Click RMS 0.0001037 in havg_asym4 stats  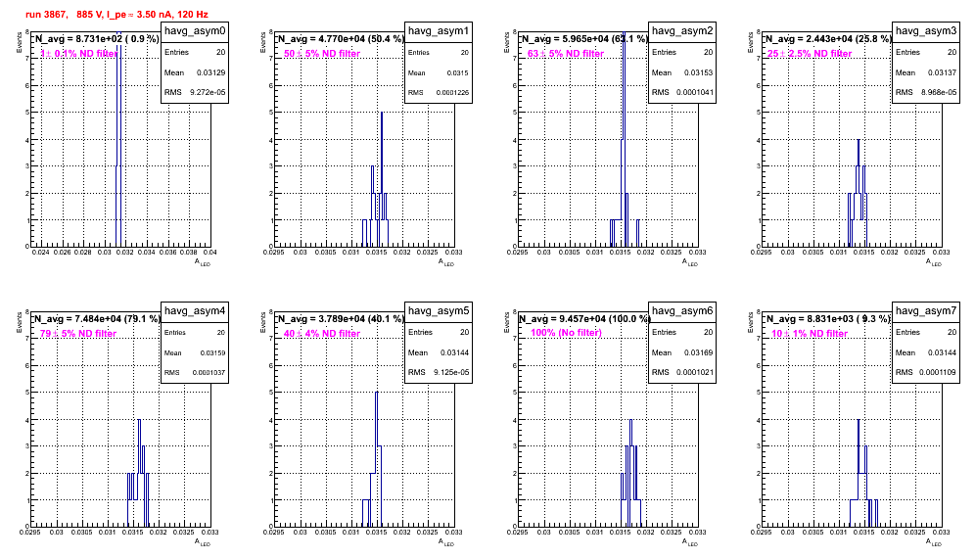(x=195, y=372)
